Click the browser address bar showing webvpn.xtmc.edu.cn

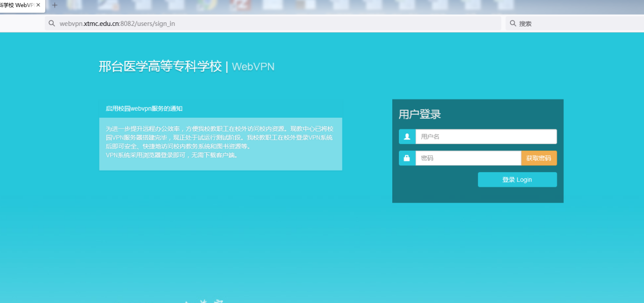152,23
